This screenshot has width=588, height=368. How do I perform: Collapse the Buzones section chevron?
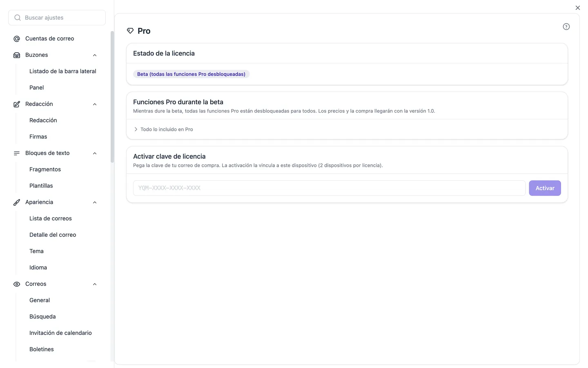(95, 55)
